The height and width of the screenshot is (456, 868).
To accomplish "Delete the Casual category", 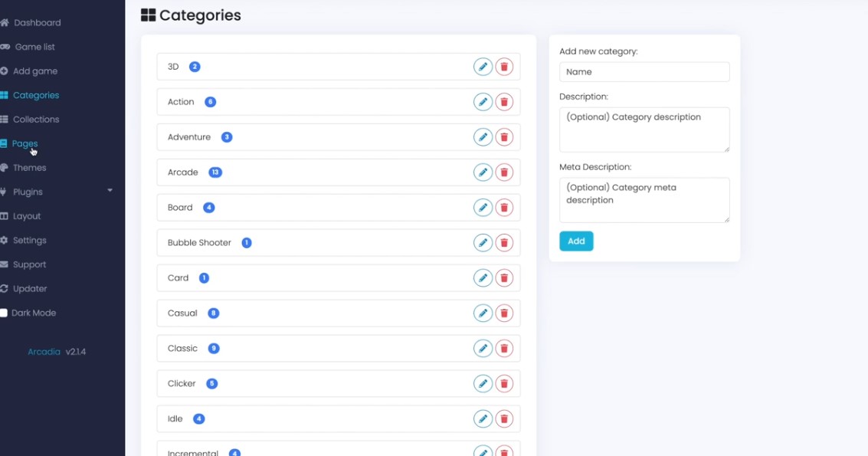I will tap(504, 313).
